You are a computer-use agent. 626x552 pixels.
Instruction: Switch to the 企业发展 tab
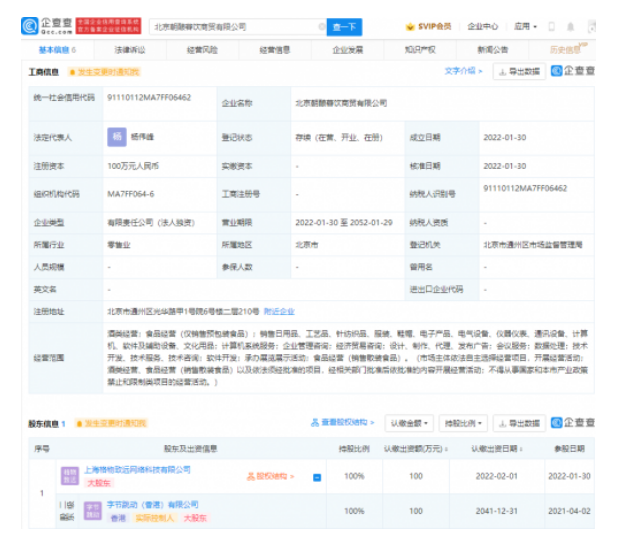(347, 50)
